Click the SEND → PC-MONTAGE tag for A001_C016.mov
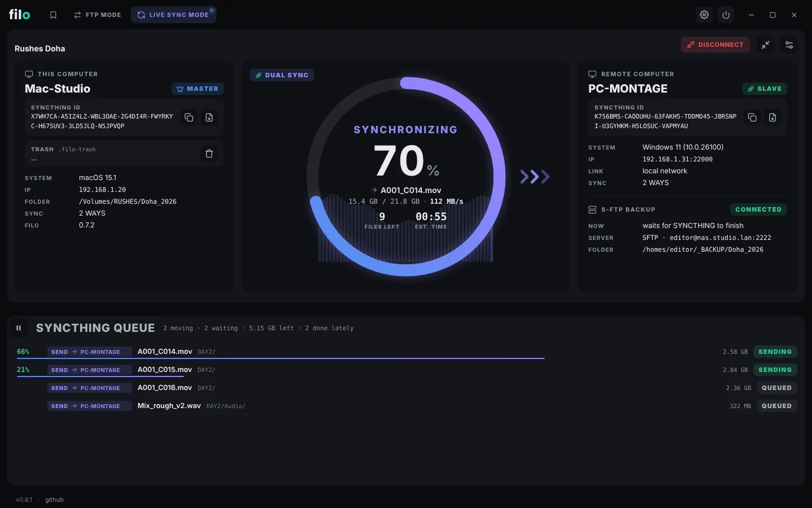 89,388
